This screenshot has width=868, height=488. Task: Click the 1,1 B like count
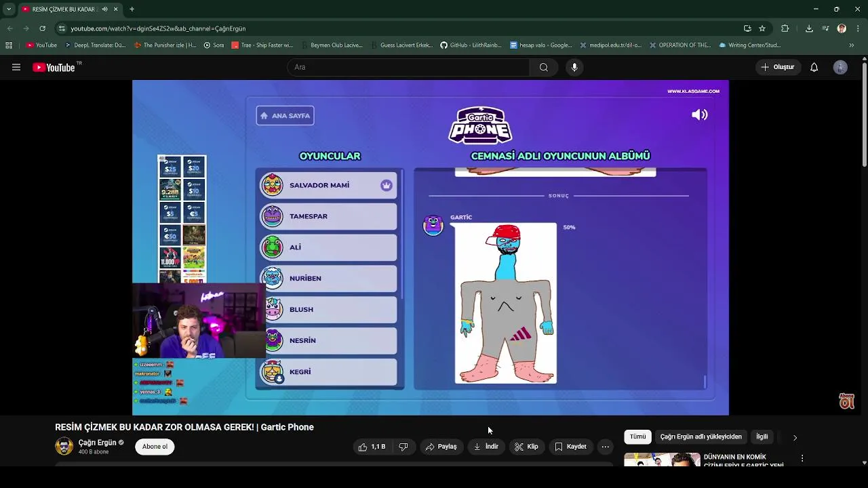[378, 447]
